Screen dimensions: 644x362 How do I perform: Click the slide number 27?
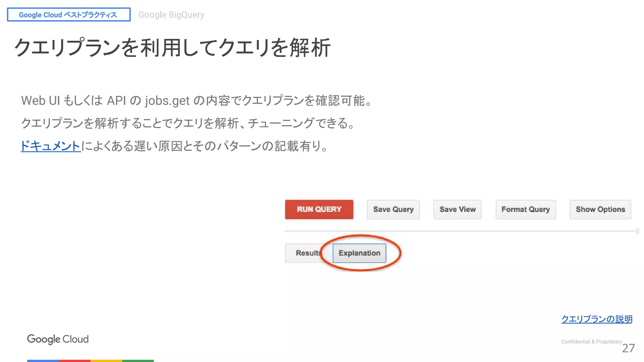click(628, 348)
